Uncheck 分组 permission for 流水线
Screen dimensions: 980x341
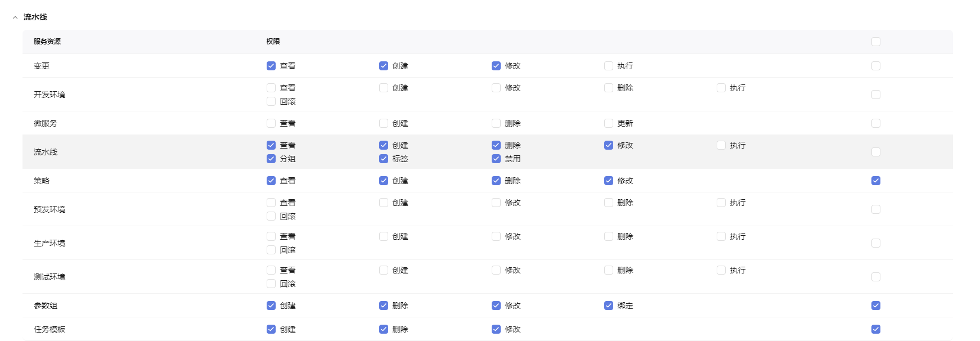[271, 159]
